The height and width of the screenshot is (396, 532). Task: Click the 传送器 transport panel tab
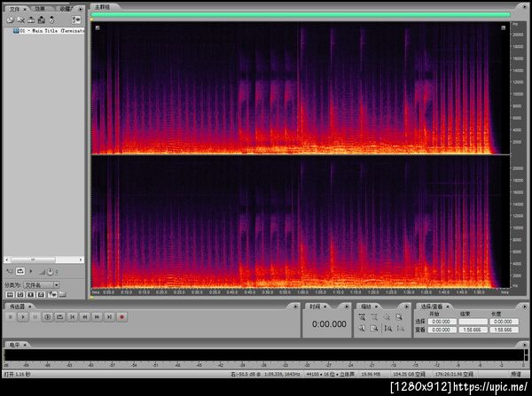point(18,307)
